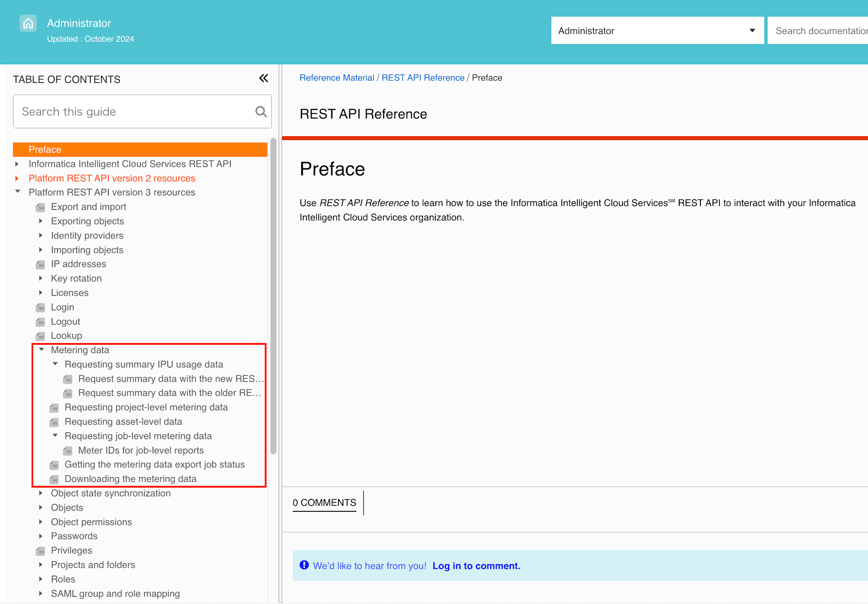Click page icon beside Requesting project-level metering data
Viewport: 868px width, 604px height.
(x=54, y=408)
